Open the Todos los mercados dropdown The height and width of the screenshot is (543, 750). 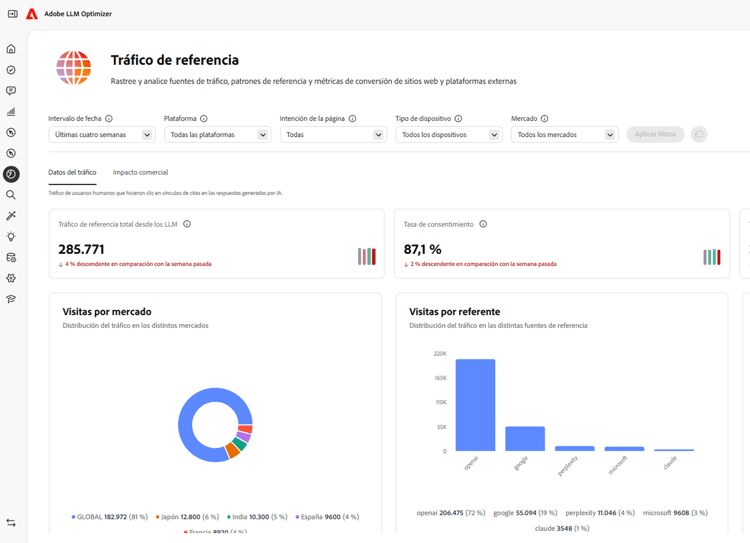click(565, 135)
